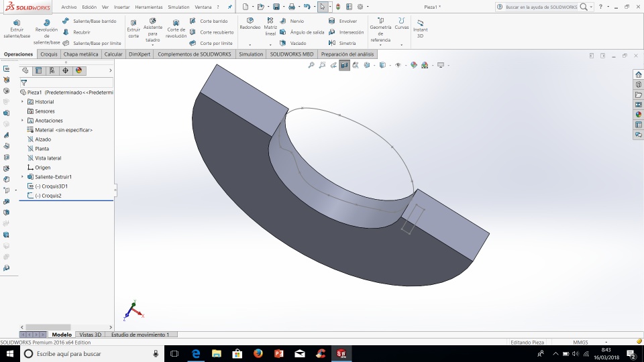This screenshot has width=644, height=362.
Task: Open the Herramientas menu
Action: (148, 7)
